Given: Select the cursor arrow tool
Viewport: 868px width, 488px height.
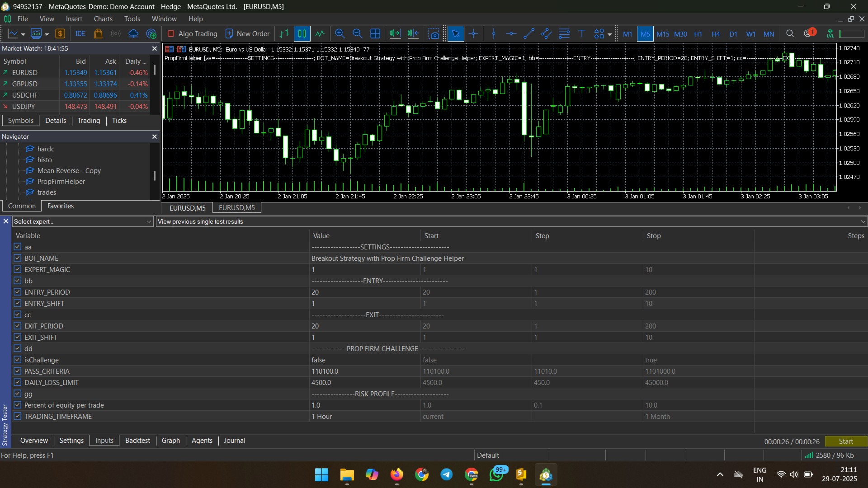Looking at the screenshot, I should [x=456, y=34].
